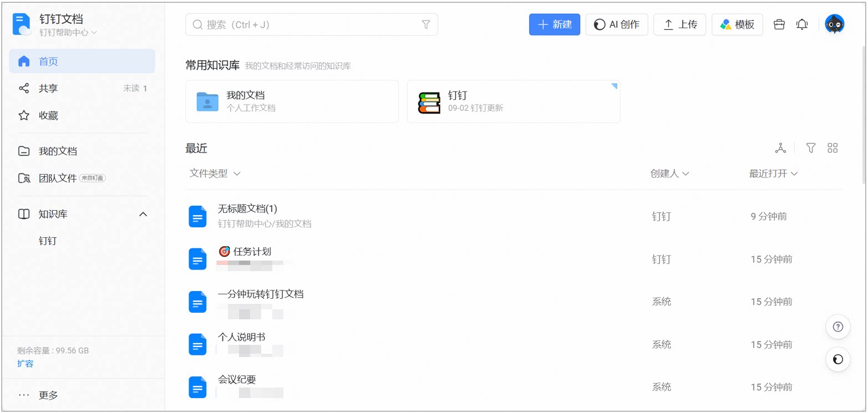Viewport: 868px width, 413px height.
Task: Click the 扩容 link
Action: pyautogui.click(x=25, y=364)
